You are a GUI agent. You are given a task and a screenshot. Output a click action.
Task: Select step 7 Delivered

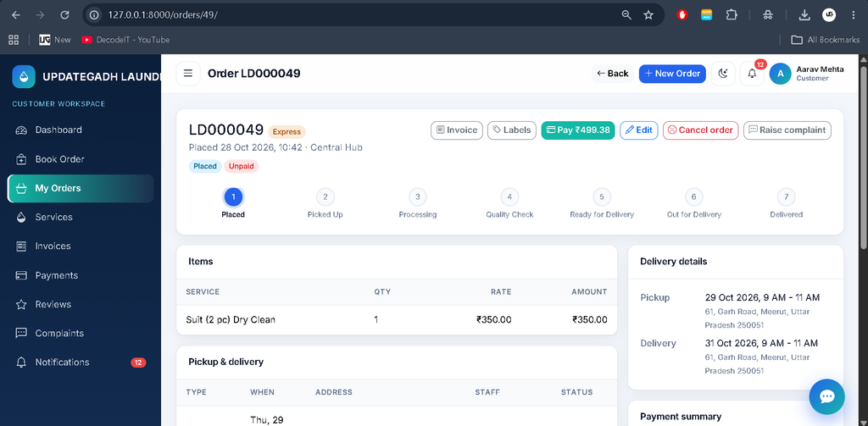pos(786,197)
